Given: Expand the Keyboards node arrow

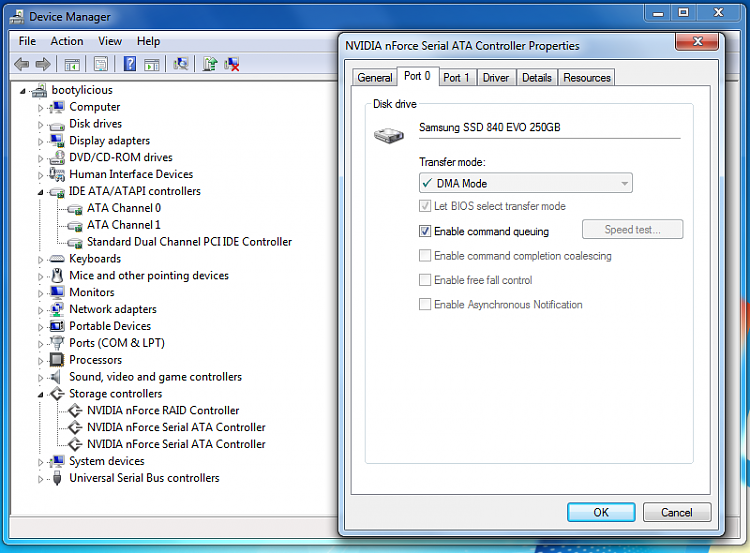Looking at the screenshot, I should (x=40, y=260).
